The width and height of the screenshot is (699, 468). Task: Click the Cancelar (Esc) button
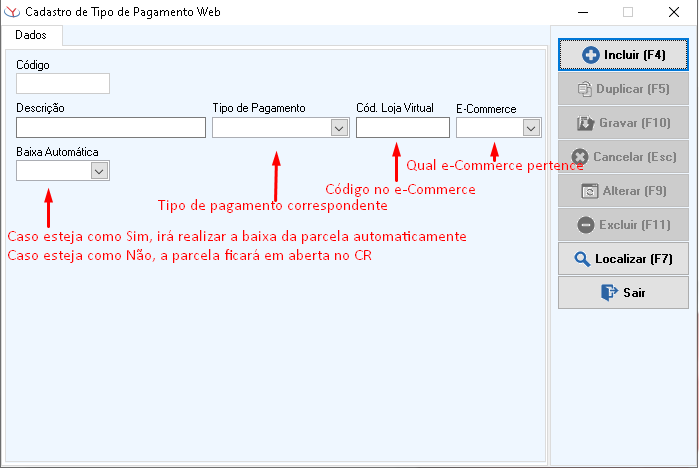coord(623,157)
